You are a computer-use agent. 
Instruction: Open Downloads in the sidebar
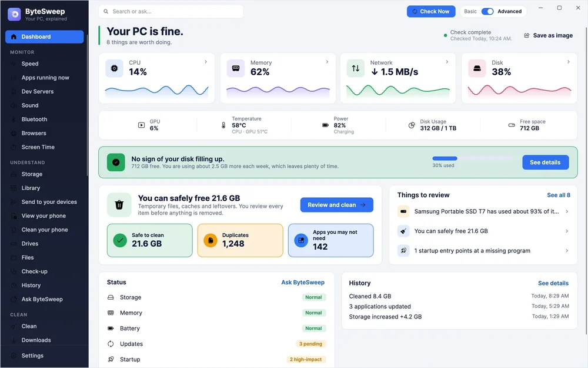44,340
